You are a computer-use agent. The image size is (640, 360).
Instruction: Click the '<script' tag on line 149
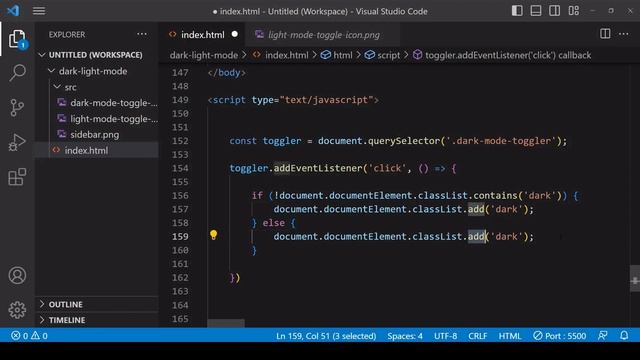(x=227, y=100)
